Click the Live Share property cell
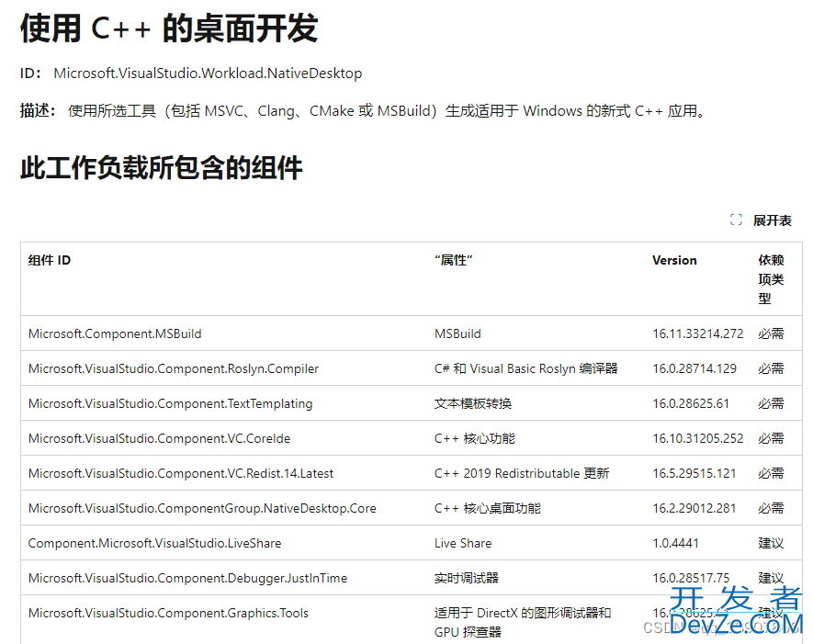Viewport: 813px width, 644px height. [463, 544]
